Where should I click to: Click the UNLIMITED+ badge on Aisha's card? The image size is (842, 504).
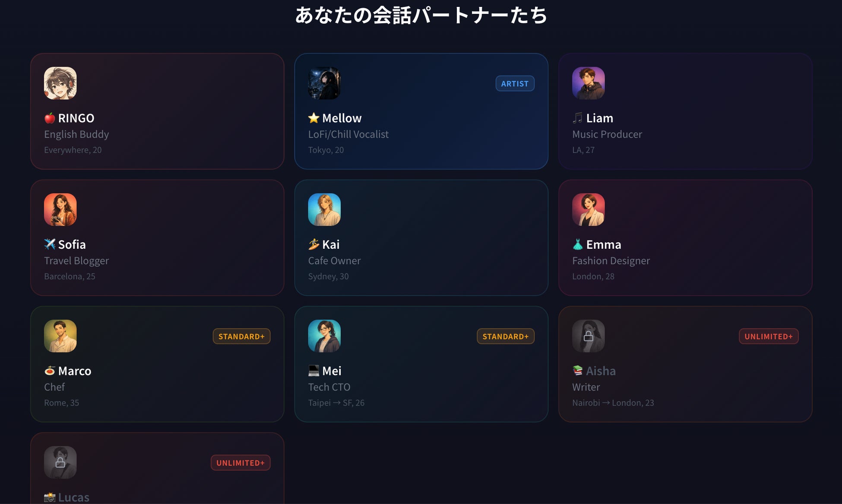tap(769, 336)
